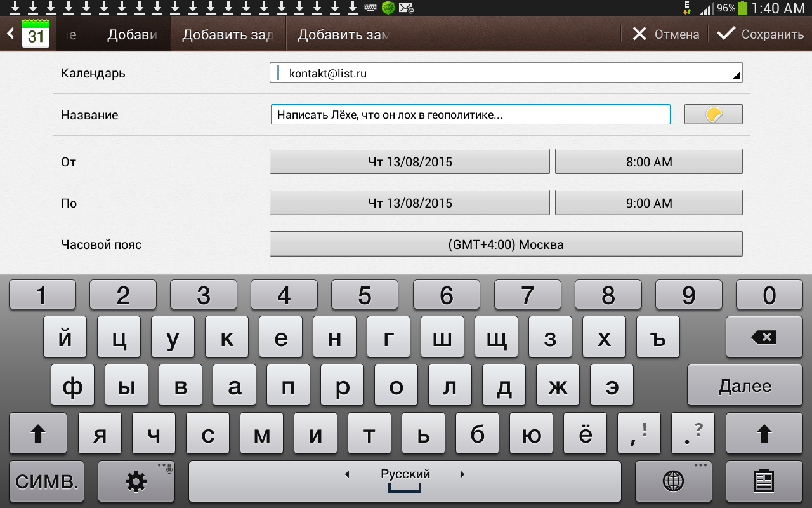Image resolution: width=812 pixels, height=508 pixels.
Task: Switch keyboard language right arrow
Action: 462,474
